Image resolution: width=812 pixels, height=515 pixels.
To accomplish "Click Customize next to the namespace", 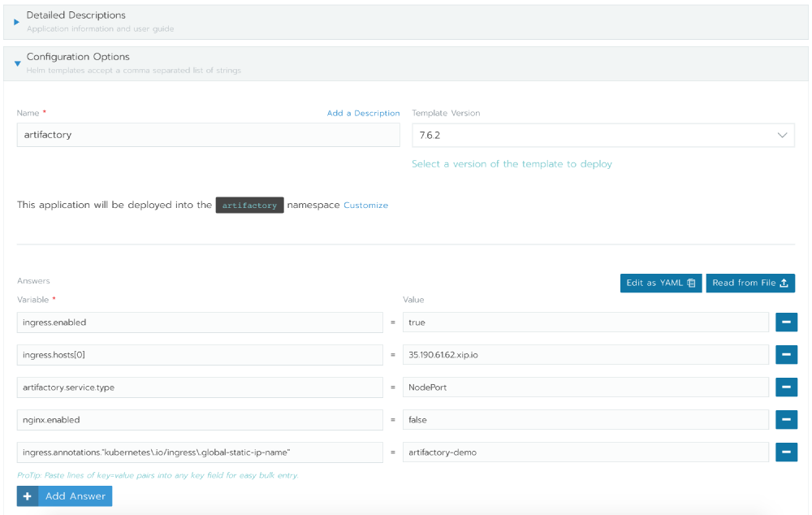I will [x=366, y=205].
